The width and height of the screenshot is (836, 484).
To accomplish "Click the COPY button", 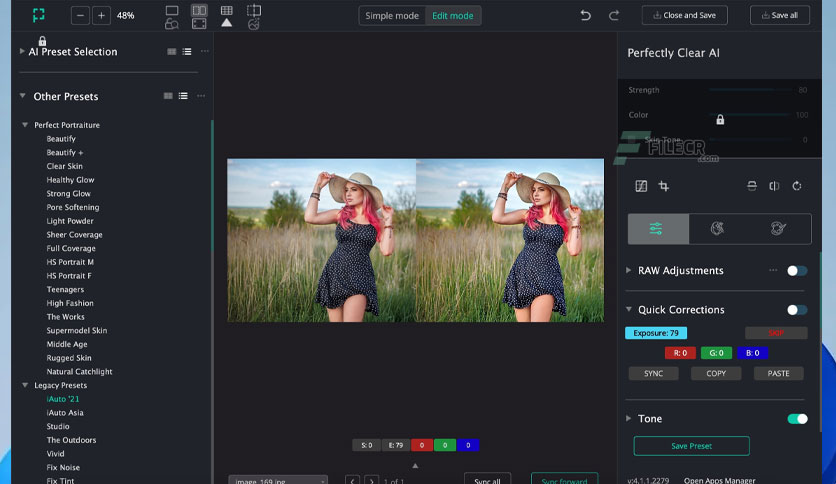I will 716,374.
